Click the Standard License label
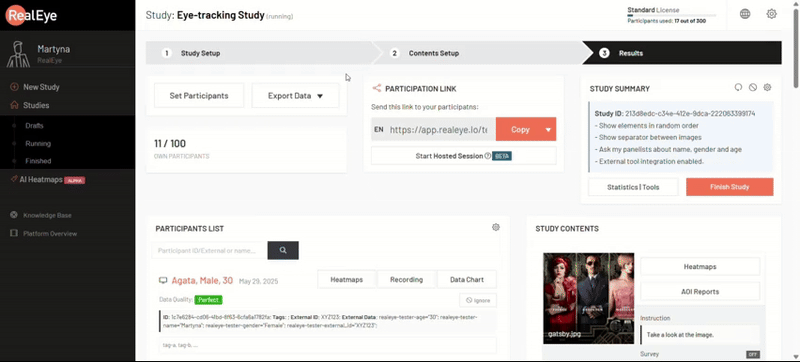Image resolution: width=800 pixels, height=362 pixels. point(653,10)
